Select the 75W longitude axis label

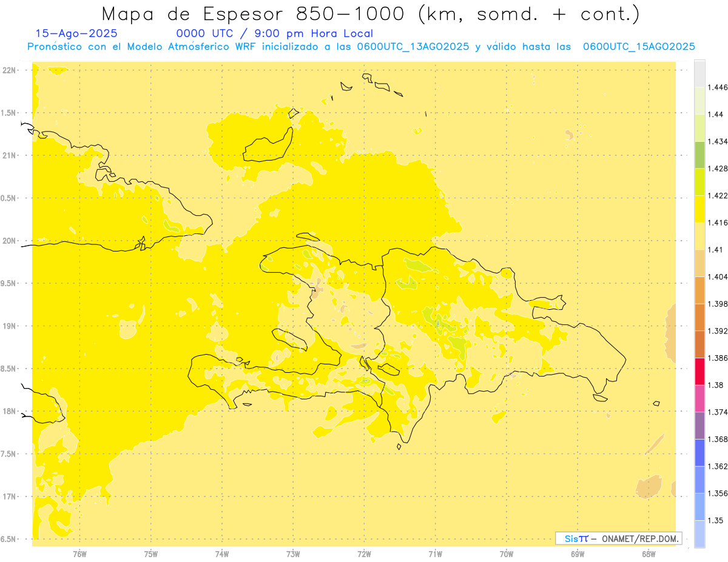[151, 553]
